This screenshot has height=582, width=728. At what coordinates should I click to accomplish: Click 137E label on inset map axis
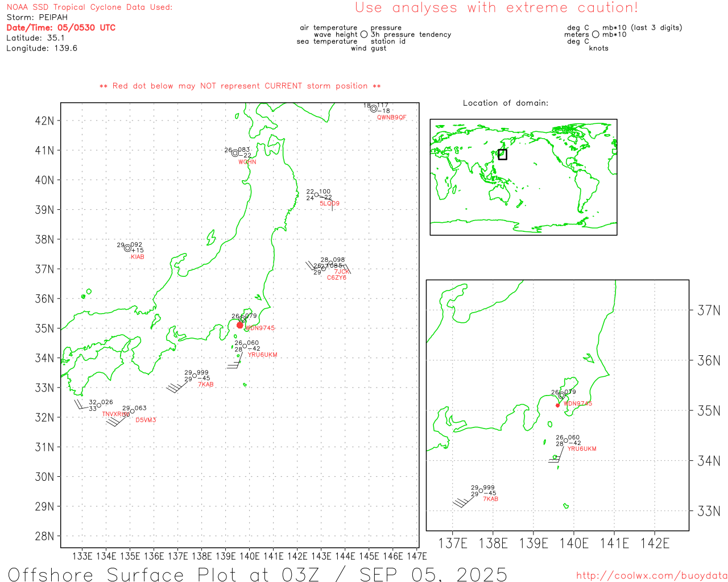coord(453,543)
